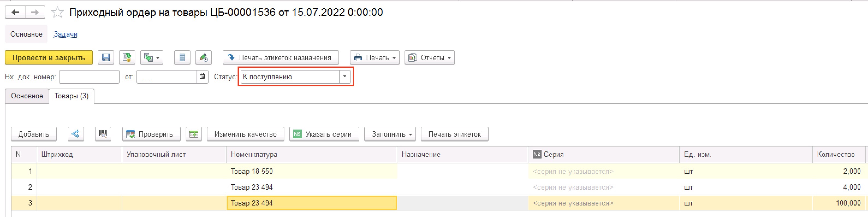Go forward with the right arrow button
Screen dimensions: 868x217
click(x=35, y=13)
